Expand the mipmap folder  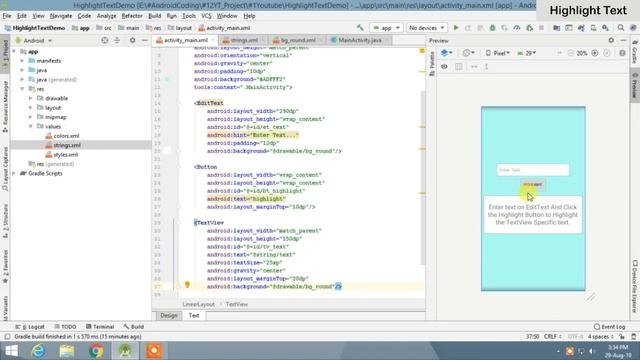point(31,117)
